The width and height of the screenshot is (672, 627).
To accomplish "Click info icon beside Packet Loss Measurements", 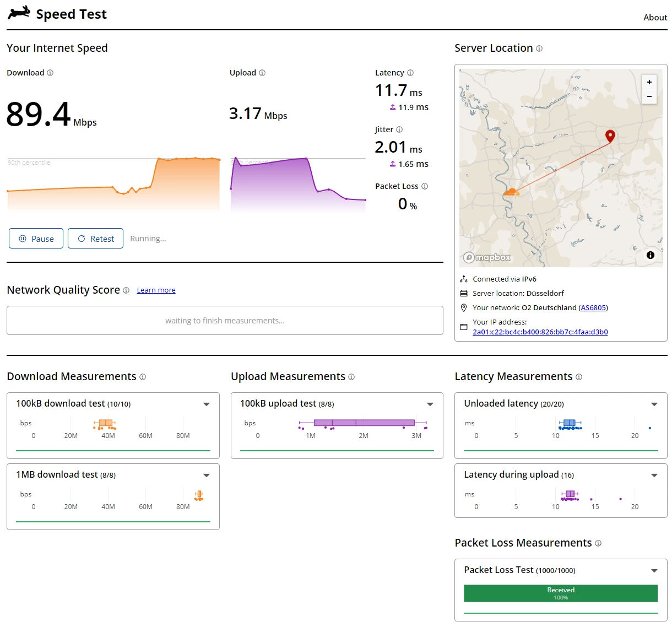I will tap(598, 543).
